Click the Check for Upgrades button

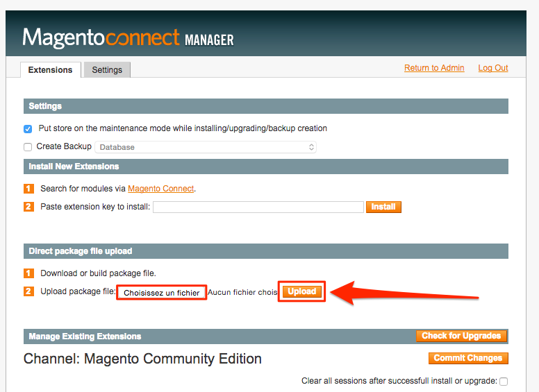461,336
